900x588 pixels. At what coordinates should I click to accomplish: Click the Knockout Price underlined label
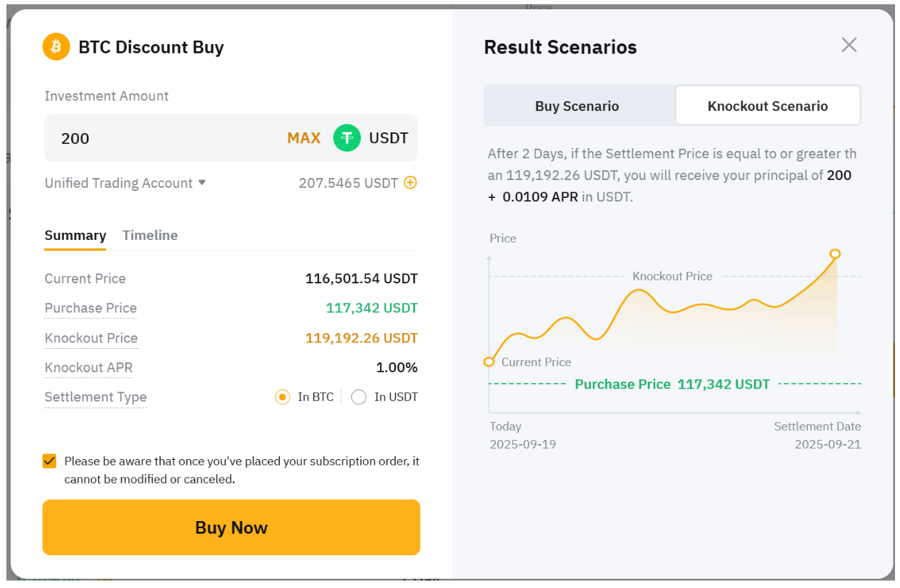(91, 338)
